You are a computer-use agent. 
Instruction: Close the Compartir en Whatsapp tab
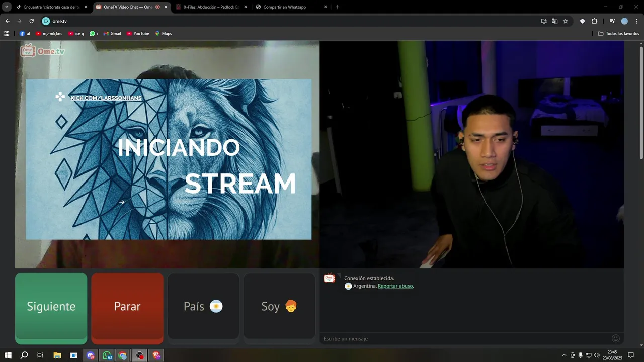point(325,7)
